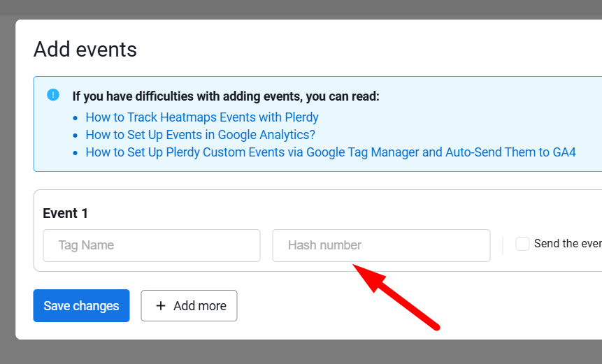Focus the Tag Name input field
Screen dimensions: 602x364
pyautogui.click(x=151, y=245)
